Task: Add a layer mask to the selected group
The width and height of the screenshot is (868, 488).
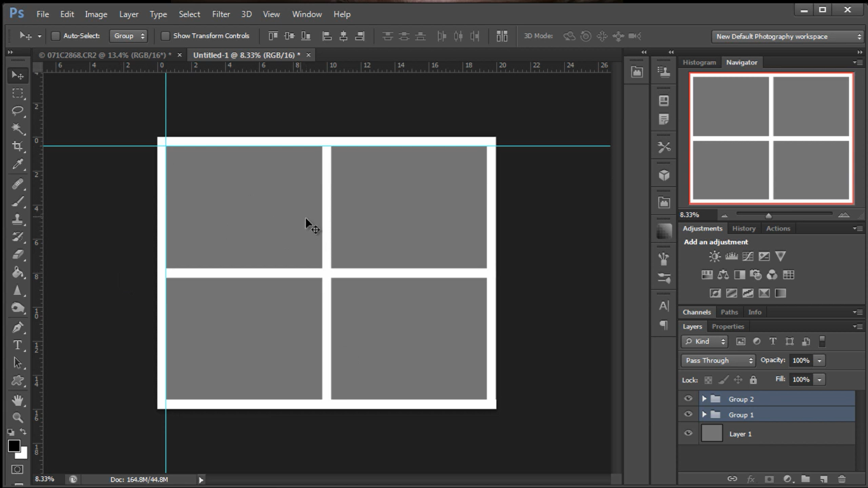Action: 770,479
